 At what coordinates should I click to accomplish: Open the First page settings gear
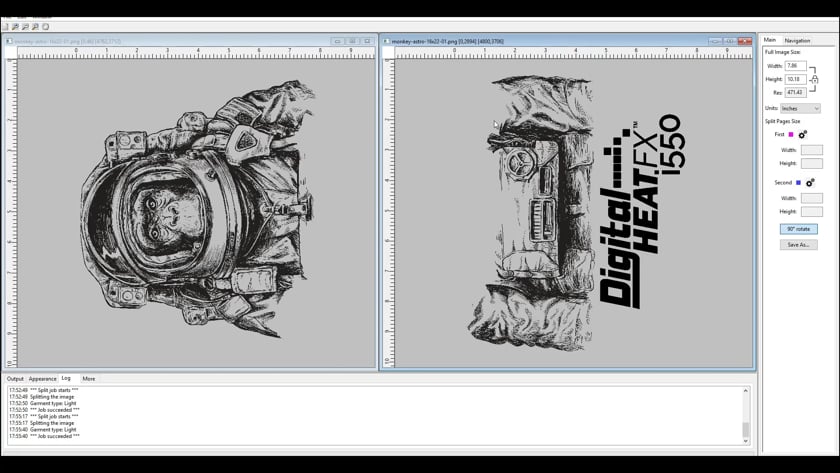click(x=802, y=134)
